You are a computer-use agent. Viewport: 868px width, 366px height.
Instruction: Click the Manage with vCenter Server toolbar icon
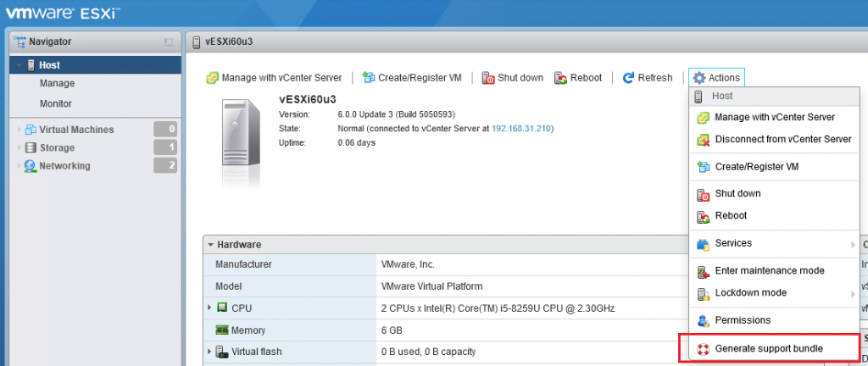212,78
